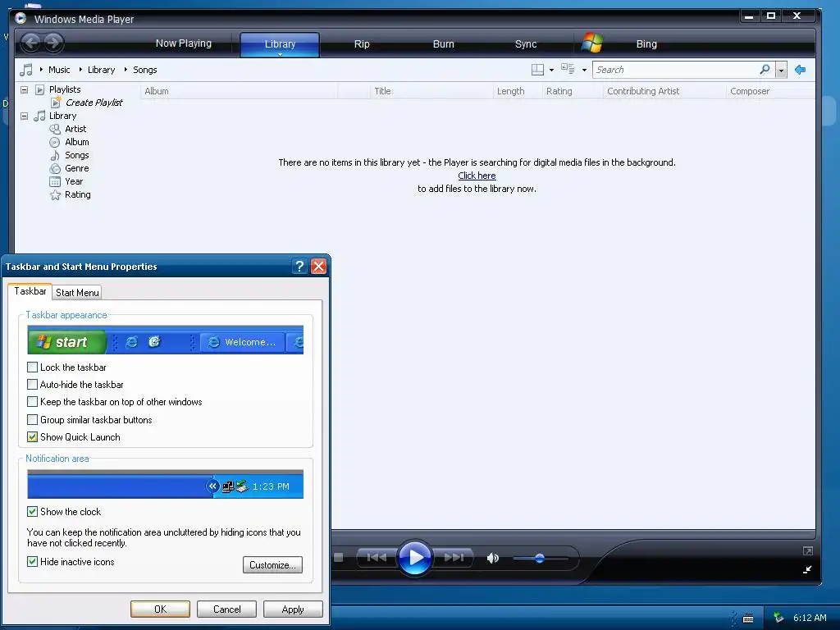The height and width of the screenshot is (630, 840).
Task: Switch to compact mode icon
Action: (807, 570)
